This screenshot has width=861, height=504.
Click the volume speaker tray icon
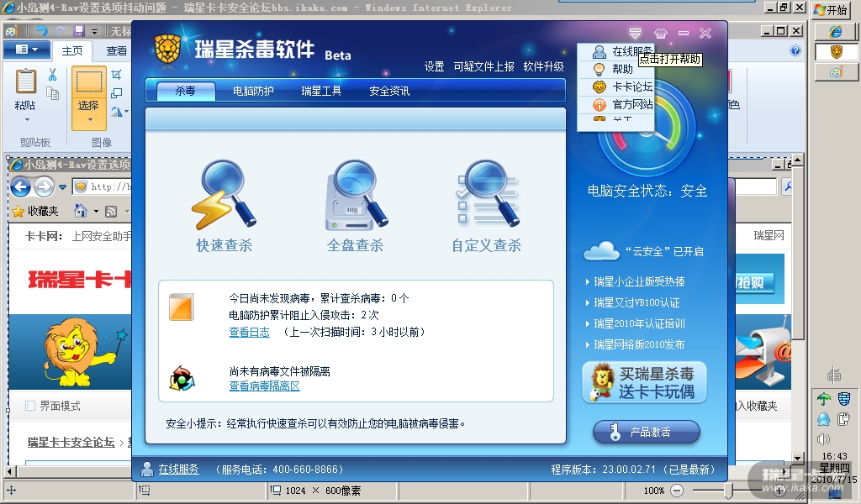tap(823, 439)
